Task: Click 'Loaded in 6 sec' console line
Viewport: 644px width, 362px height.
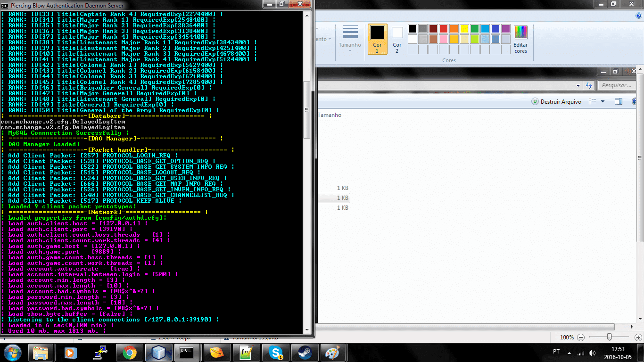Action: [x=58, y=325]
